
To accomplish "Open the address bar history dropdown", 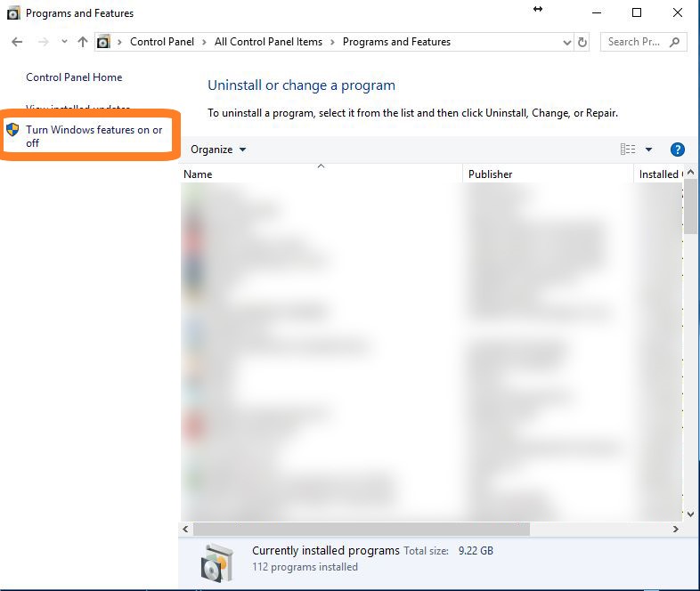I will [x=567, y=43].
